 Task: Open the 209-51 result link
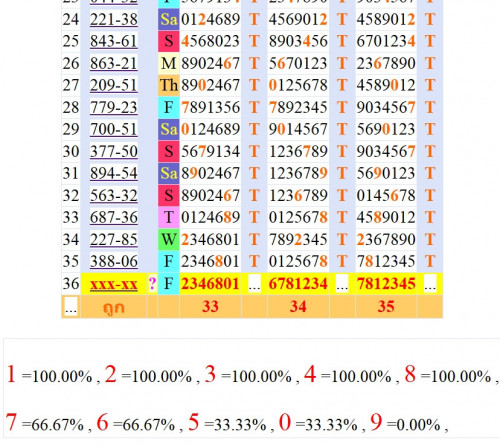pos(114,85)
